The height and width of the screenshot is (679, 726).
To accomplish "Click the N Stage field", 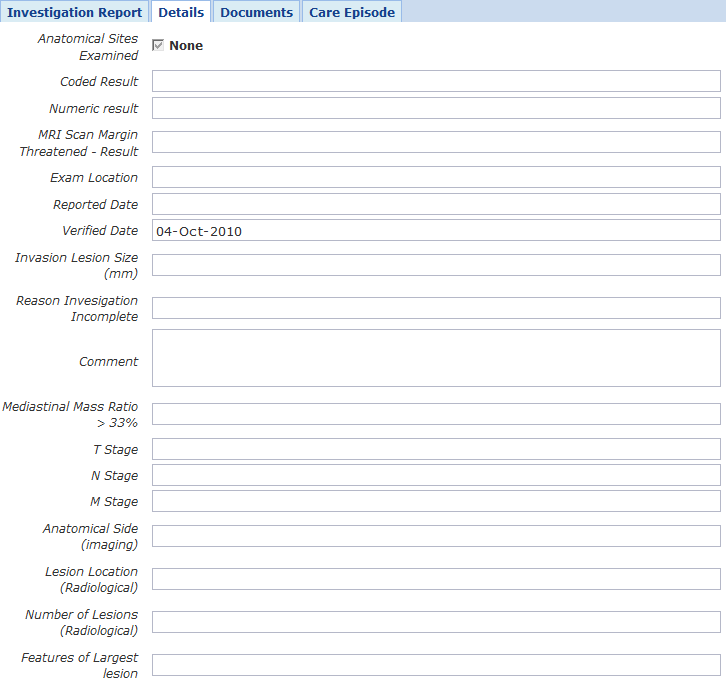I will point(436,475).
